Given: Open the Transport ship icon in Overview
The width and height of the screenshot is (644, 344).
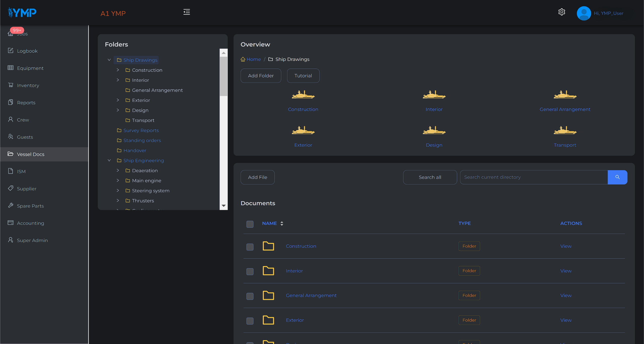Looking at the screenshot, I should [x=565, y=131].
